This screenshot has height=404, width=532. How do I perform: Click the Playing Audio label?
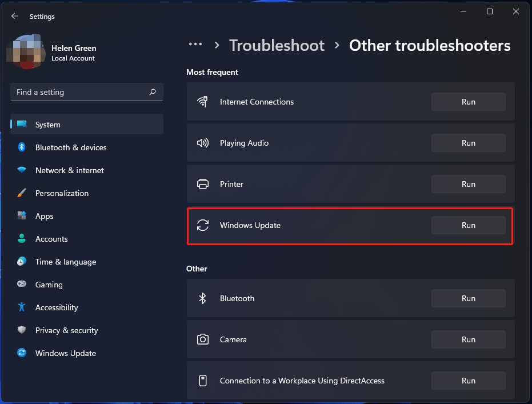click(x=245, y=143)
